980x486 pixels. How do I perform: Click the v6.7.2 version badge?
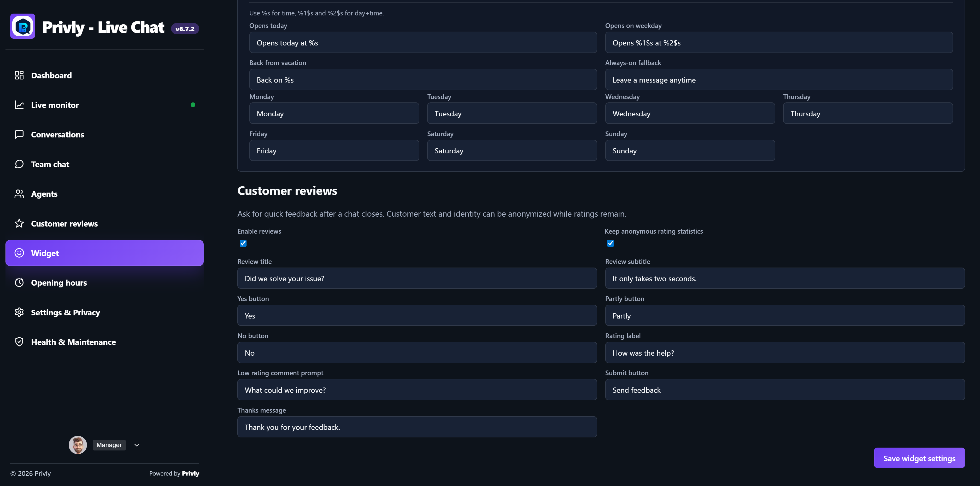click(x=185, y=28)
